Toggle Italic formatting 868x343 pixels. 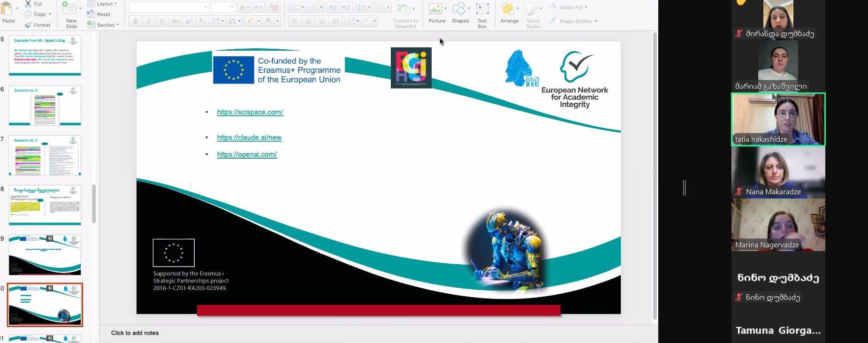149,21
